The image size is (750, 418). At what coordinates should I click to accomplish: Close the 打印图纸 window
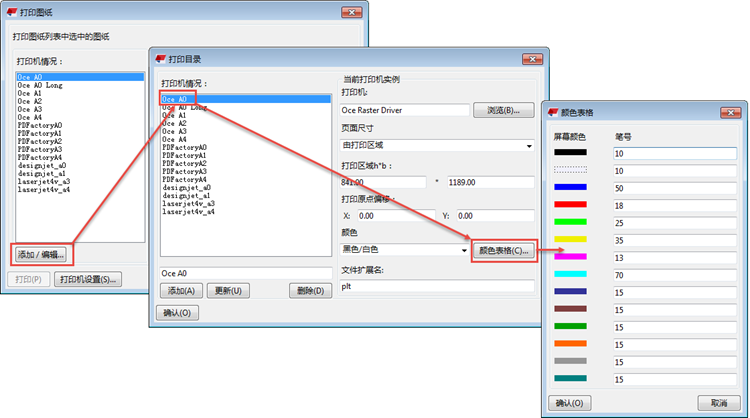(x=352, y=12)
